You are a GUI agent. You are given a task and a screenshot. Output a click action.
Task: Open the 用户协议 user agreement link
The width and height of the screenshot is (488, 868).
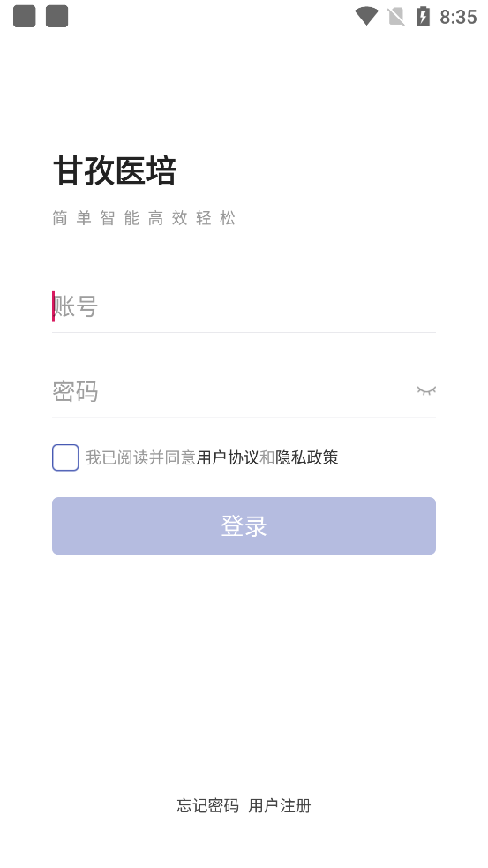point(228,457)
